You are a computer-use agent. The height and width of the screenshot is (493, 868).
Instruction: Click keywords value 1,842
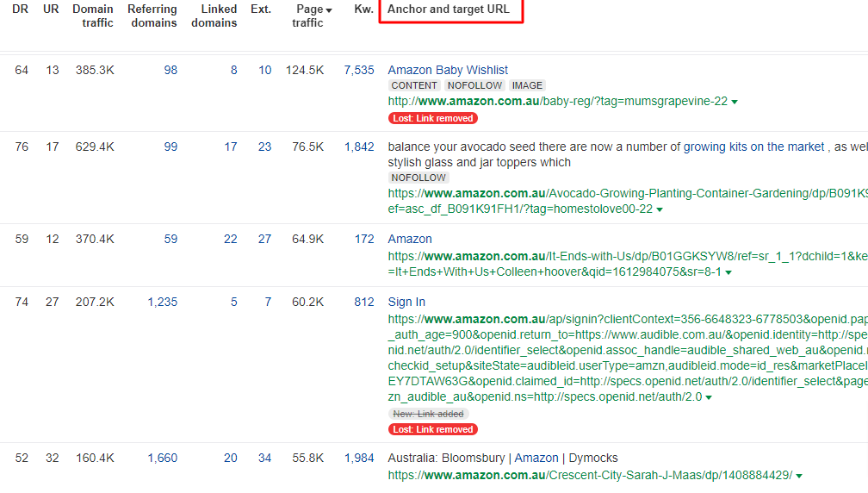tap(359, 147)
